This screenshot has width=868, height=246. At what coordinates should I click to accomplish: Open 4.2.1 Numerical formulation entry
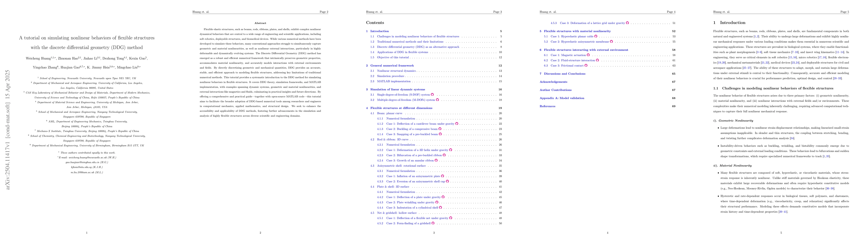pos(396,145)
